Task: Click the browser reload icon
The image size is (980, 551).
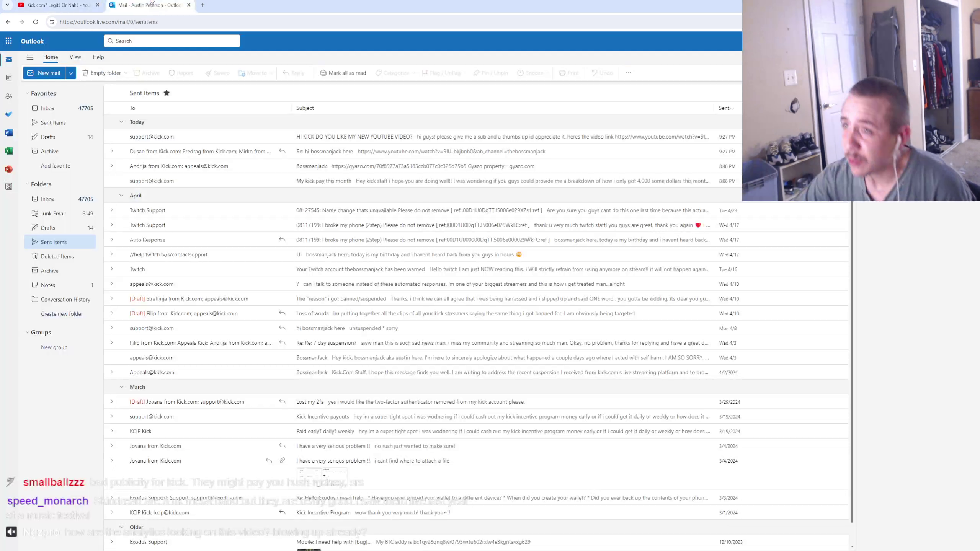Action: (36, 22)
